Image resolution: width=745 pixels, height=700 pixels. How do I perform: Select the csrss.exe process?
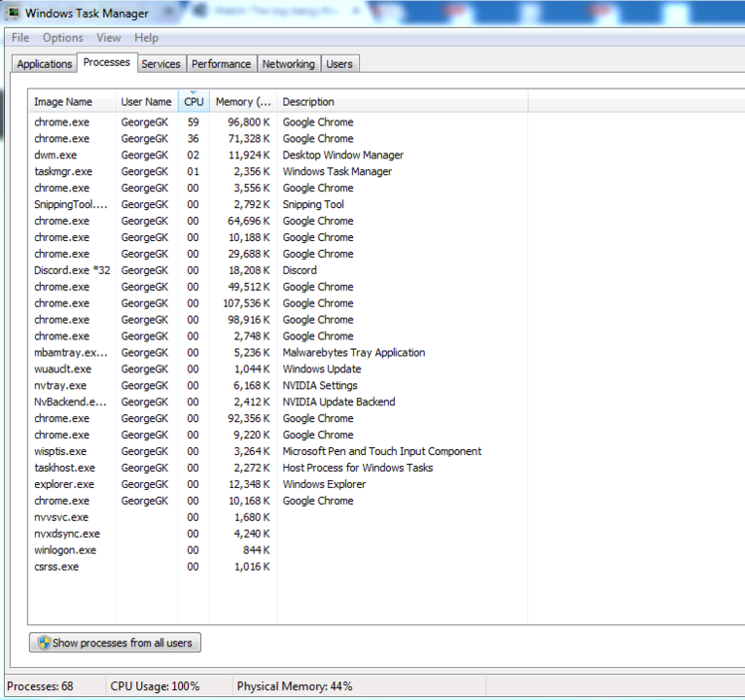[278, 567]
